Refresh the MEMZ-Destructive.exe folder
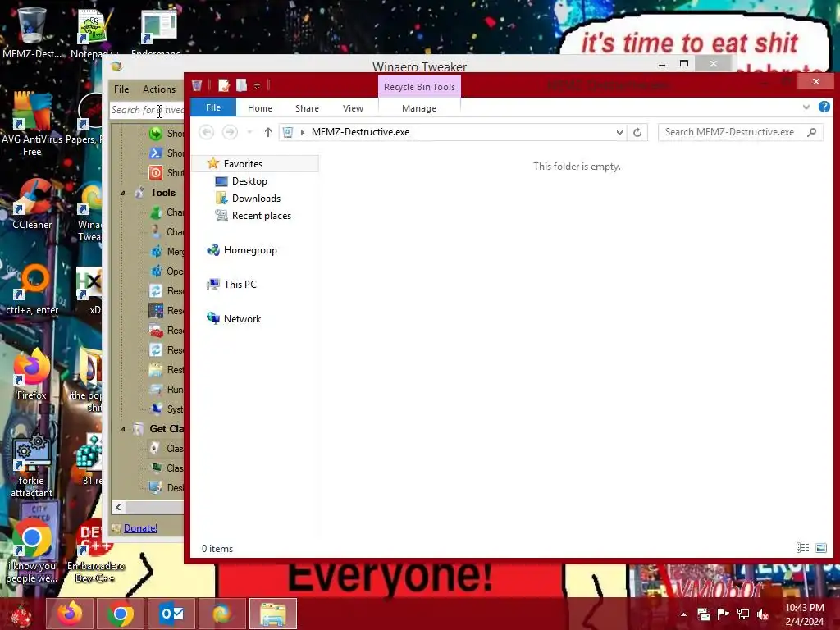The image size is (840, 630). click(x=637, y=132)
